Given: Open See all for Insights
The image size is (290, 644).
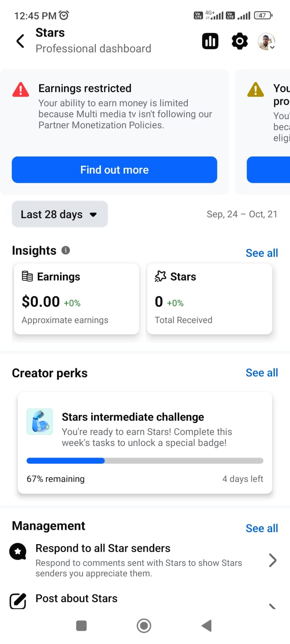Looking at the screenshot, I should pos(262,253).
